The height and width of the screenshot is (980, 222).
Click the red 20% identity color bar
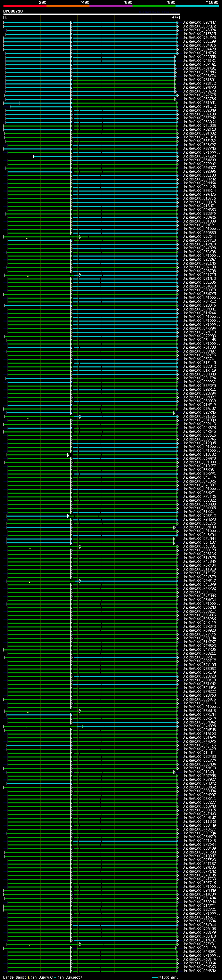click(x=25, y=6)
